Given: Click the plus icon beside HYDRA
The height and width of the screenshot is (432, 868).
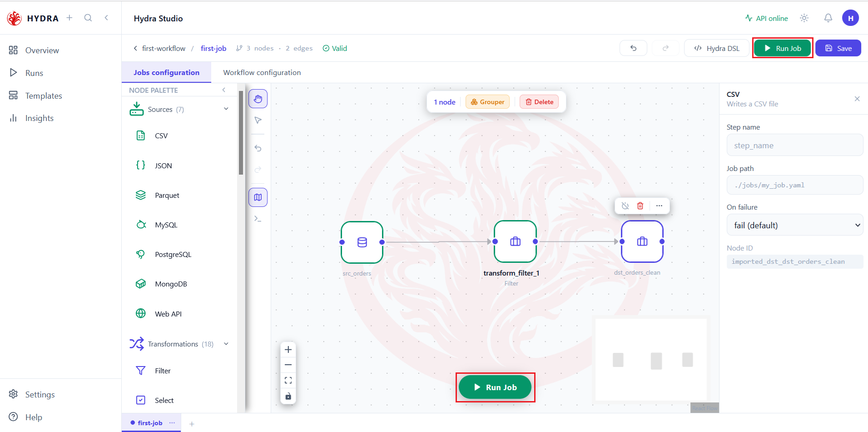Looking at the screenshot, I should point(69,18).
